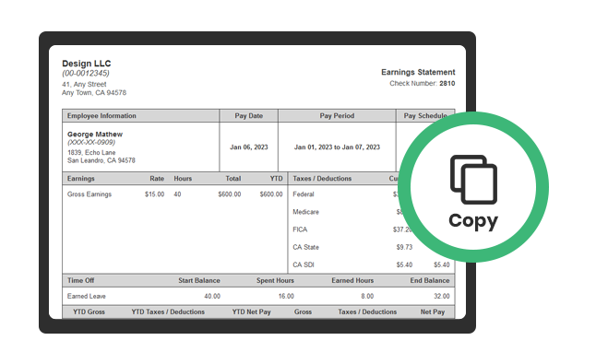Screen dimensions: 596x364
Task: Click the Federal tax row
Action: coord(304,194)
